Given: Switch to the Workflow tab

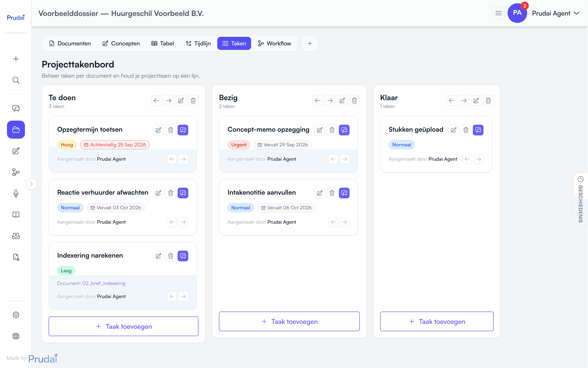Looking at the screenshot, I should click(274, 43).
